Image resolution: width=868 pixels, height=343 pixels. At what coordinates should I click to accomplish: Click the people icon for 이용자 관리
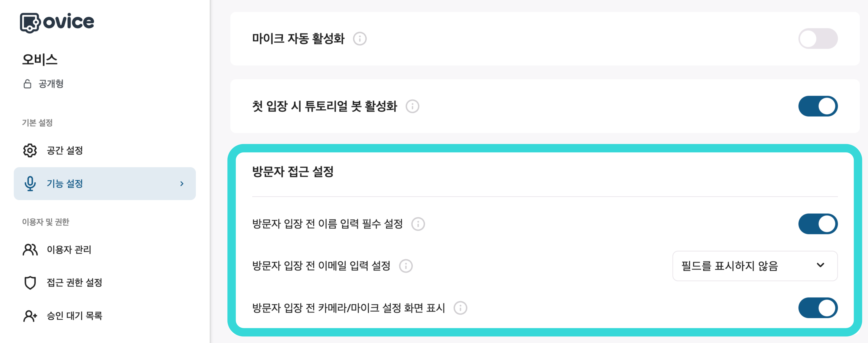30,250
